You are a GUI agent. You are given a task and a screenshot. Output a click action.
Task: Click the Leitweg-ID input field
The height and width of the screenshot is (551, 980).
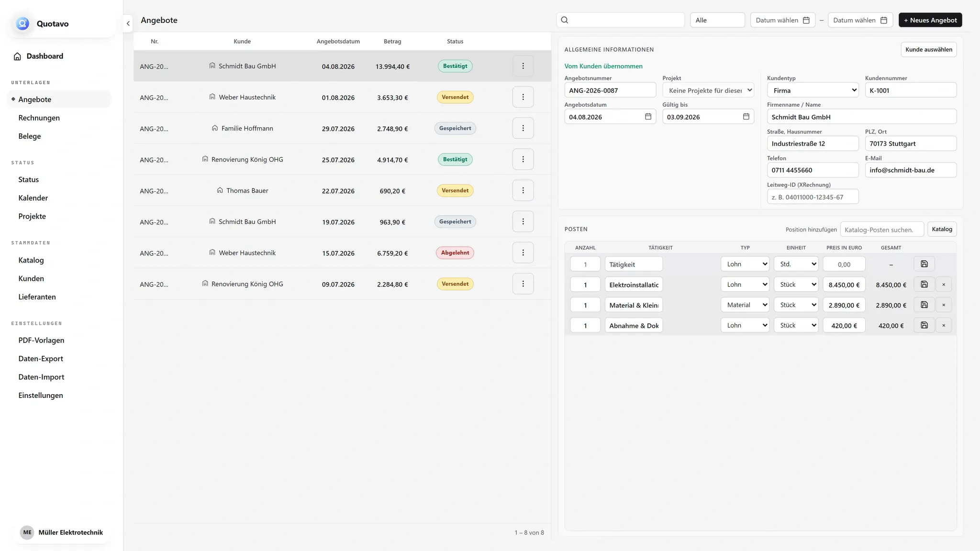click(813, 197)
